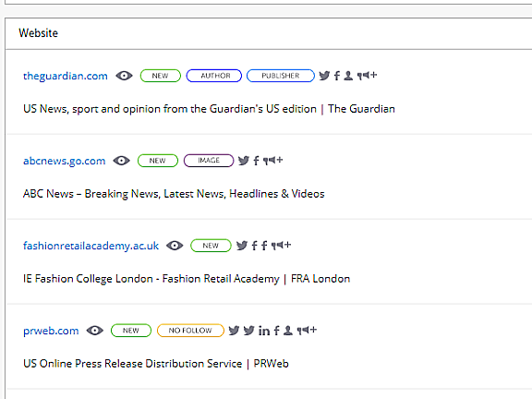Toggle eye icon next to prweb.com

click(94, 330)
